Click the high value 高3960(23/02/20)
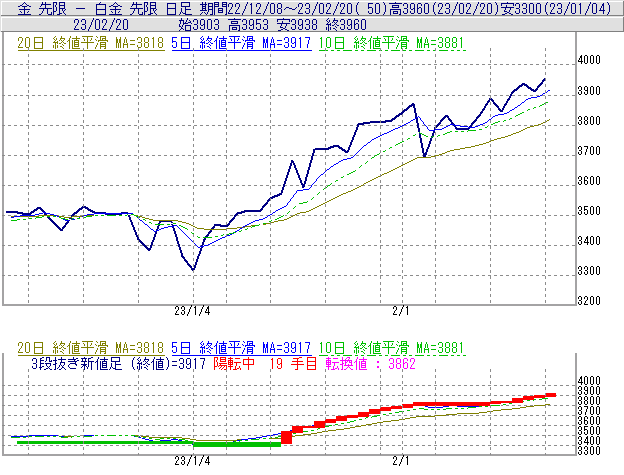Screen dimensions: 624x475 click(x=444, y=8)
